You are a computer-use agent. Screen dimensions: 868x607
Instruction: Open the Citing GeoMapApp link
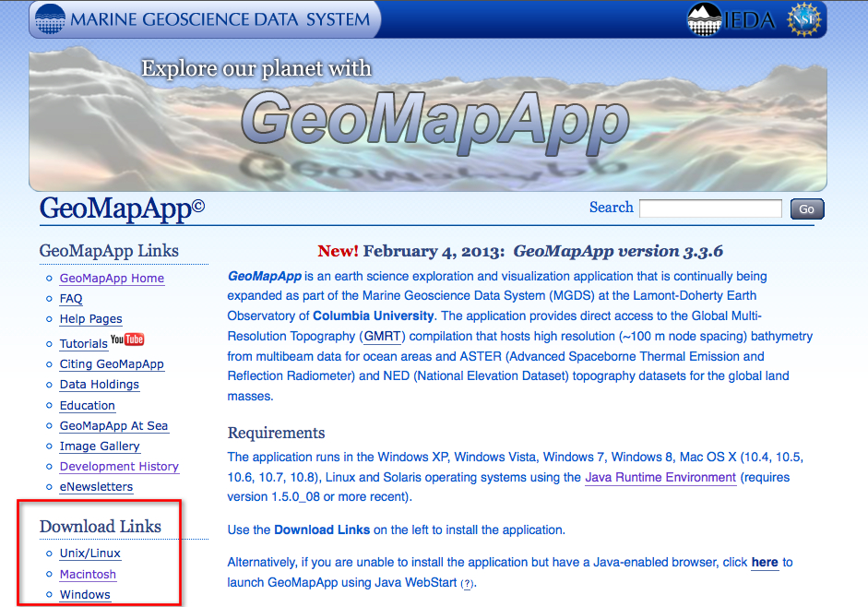(112, 363)
